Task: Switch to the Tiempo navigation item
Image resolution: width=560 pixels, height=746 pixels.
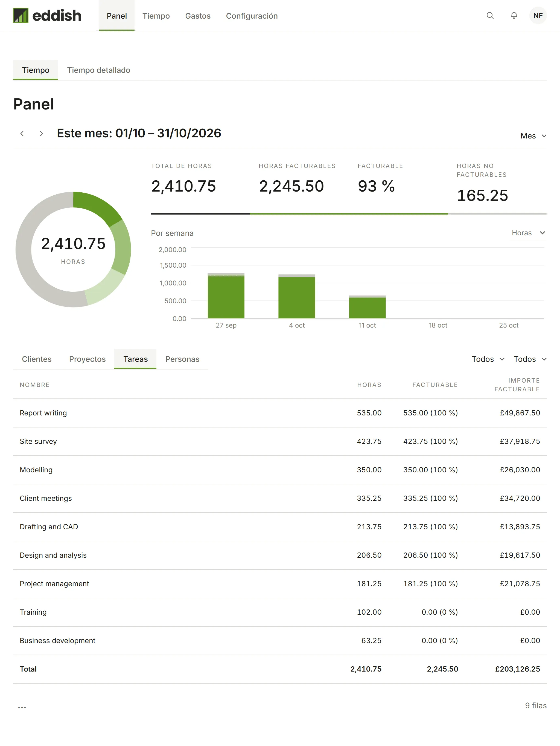Action: pos(156,16)
